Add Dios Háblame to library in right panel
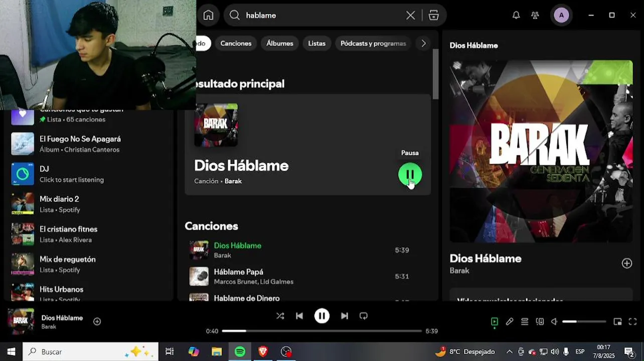The height and width of the screenshot is (361, 644). (x=627, y=263)
